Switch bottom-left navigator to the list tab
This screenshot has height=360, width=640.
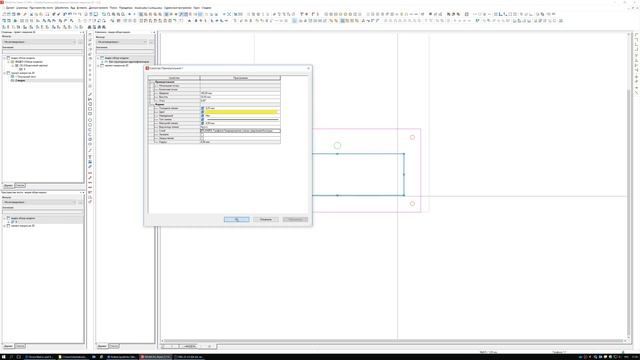click(x=20, y=346)
